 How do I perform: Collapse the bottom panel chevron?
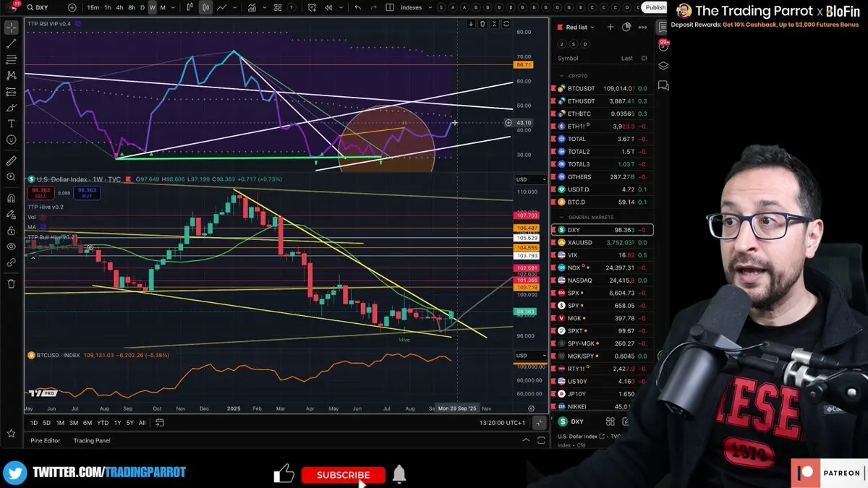[527, 440]
